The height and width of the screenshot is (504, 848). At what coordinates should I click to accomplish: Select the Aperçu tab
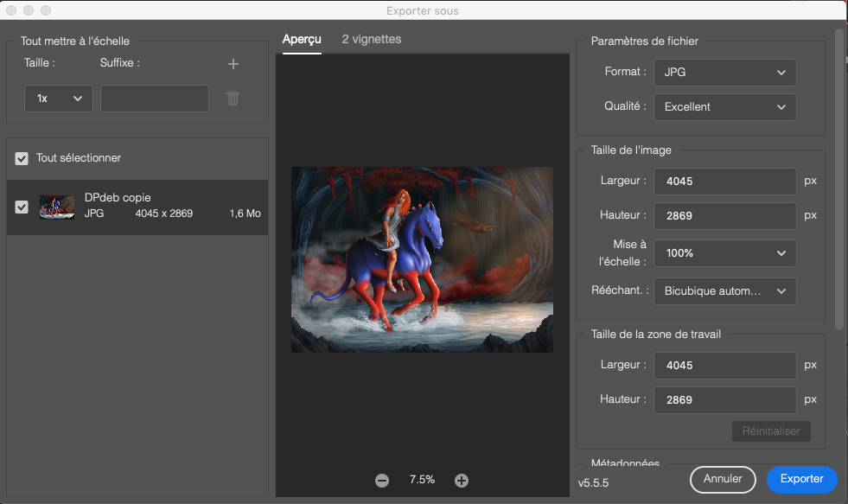point(301,39)
